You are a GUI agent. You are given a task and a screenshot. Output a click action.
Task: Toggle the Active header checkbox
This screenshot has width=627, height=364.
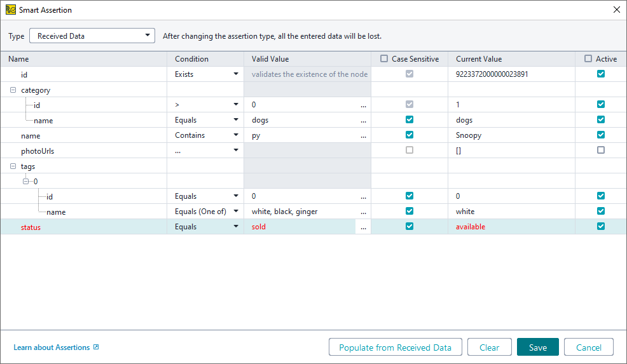[588, 58]
